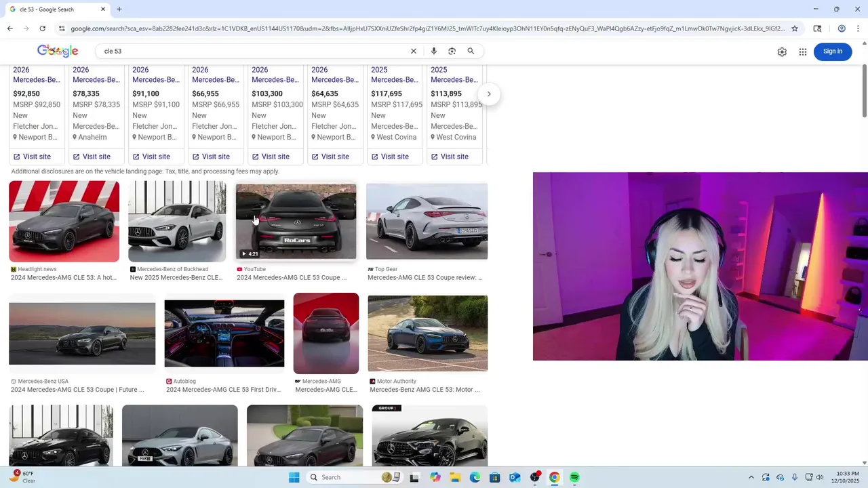Open Mercedes-Benz of Buckhead white coupe image
The image size is (868, 488).
177,221
